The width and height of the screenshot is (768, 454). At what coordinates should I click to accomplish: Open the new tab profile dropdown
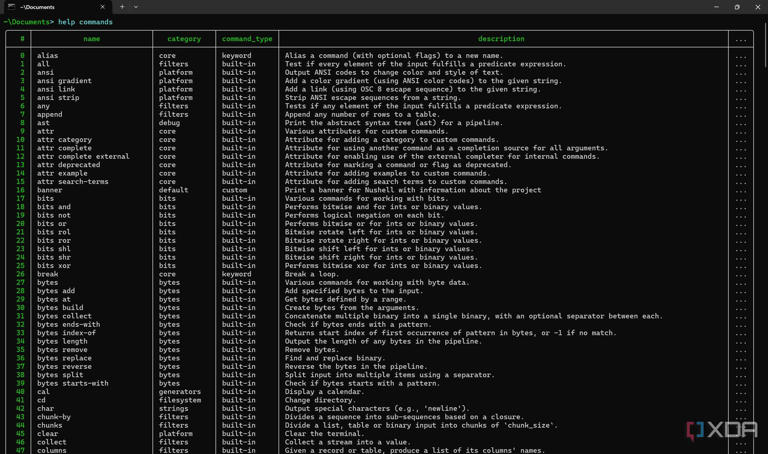tap(136, 7)
